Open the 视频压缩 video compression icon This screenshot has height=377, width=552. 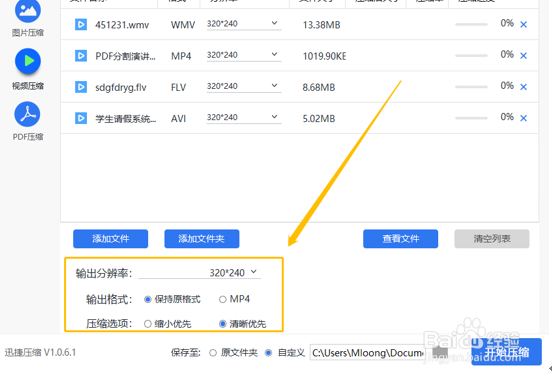(x=28, y=61)
